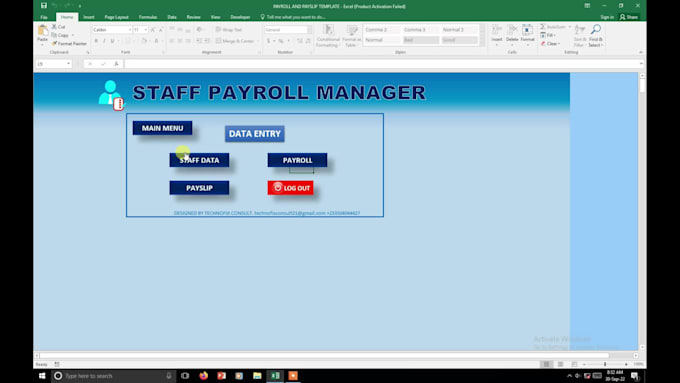Click the Tell me what you want search box

click(293, 17)
